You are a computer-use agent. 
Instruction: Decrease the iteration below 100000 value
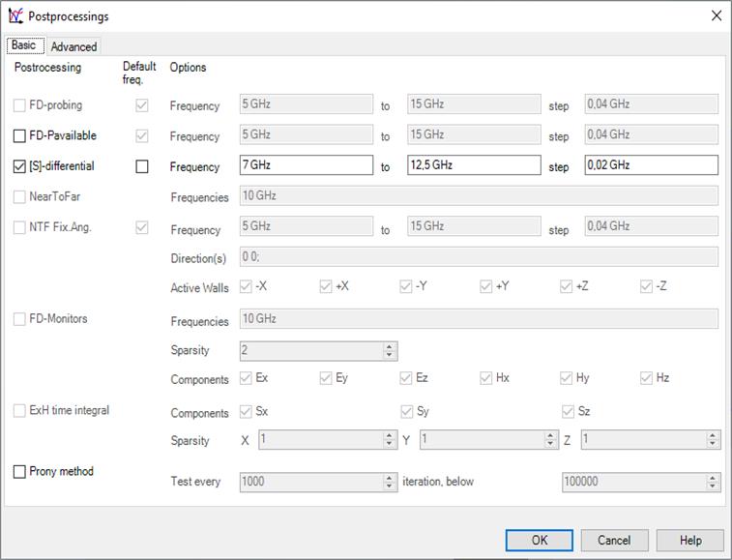click(713, 486)
